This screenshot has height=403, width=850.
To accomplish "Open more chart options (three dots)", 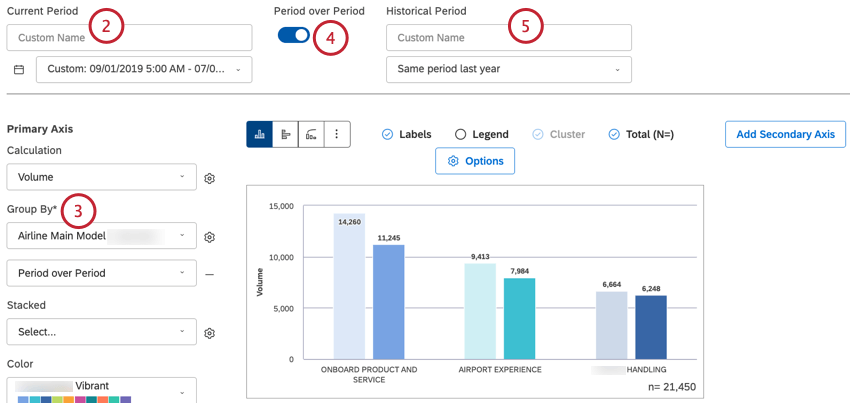I will pos(337,134).
